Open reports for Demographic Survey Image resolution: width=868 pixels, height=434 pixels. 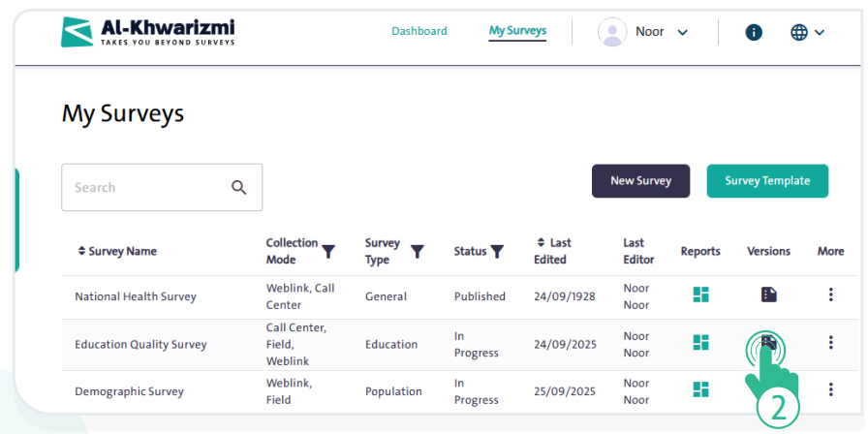[x=700, y=389]
